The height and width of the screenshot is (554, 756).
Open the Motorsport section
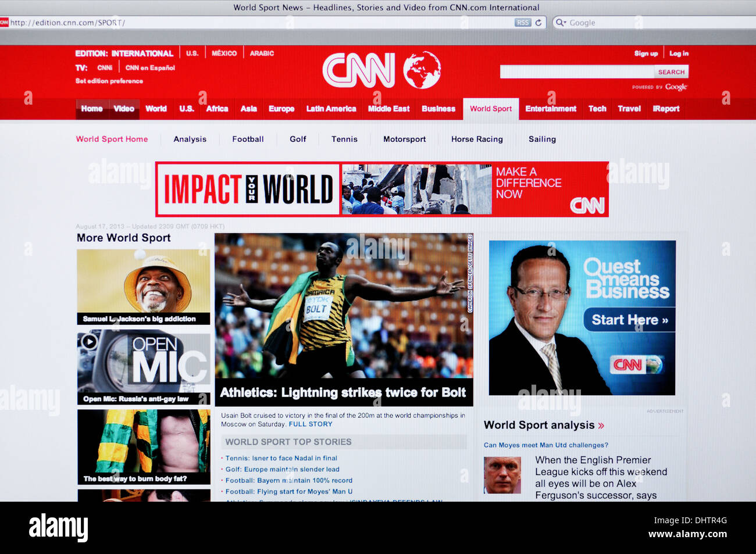pos(405,140)
